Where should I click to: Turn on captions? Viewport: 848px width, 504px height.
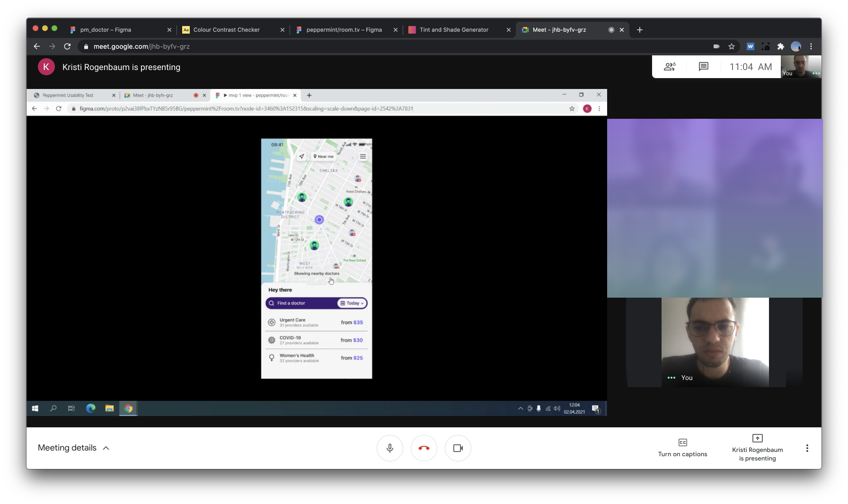(x=682, y=448)
